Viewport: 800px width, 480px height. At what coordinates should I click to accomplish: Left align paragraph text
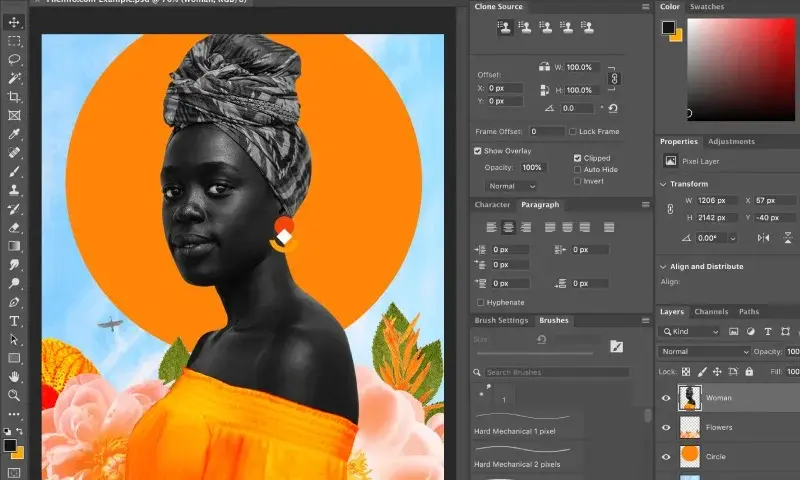tap(491, 228)
